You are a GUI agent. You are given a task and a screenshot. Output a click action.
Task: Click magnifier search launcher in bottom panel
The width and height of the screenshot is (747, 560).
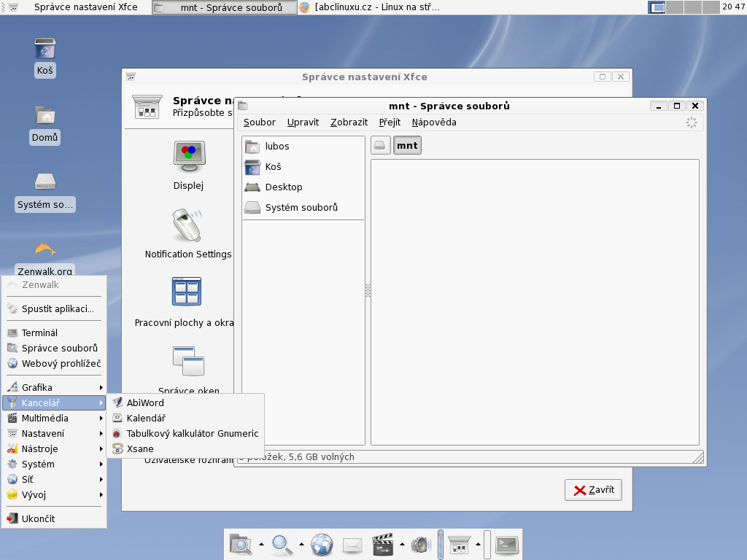[x=282, y=544]
